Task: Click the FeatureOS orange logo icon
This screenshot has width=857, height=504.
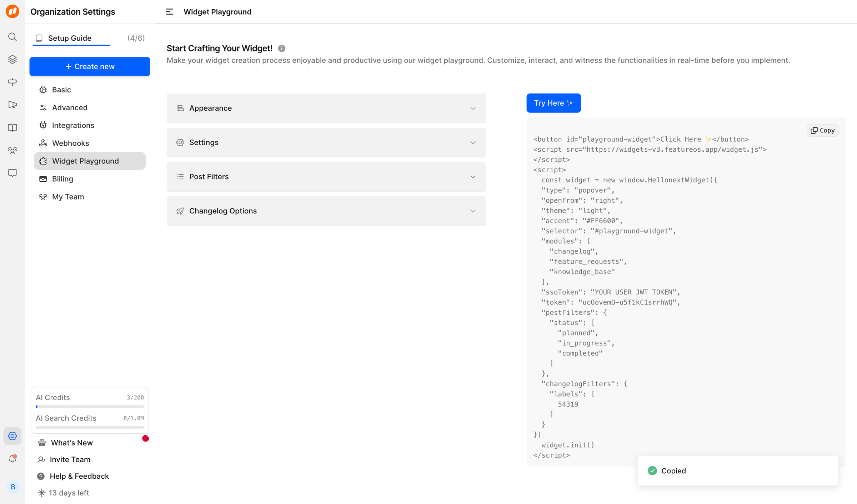Action: [x=12, y=11]
